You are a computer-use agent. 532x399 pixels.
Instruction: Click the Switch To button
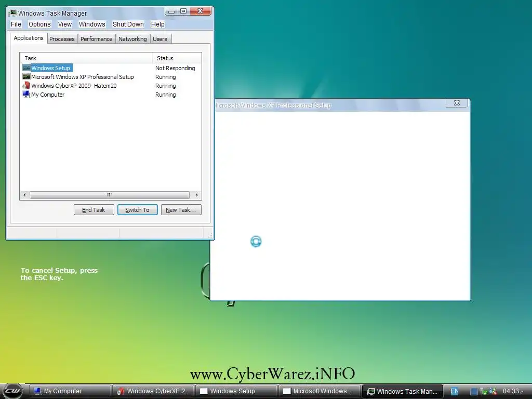tap(137, 210)
